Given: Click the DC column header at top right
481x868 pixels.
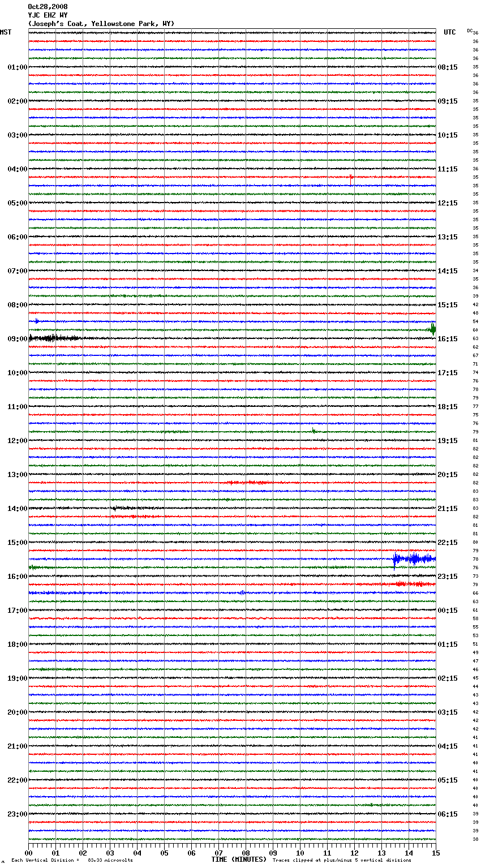Looking at the screenshot, I should pos(470,31).
